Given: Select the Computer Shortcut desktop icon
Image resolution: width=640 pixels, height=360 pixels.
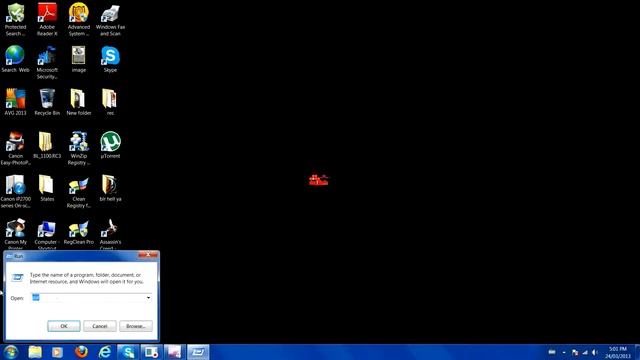Looking at the screenshot, I should pyautogui.click(x=47, y=234).
